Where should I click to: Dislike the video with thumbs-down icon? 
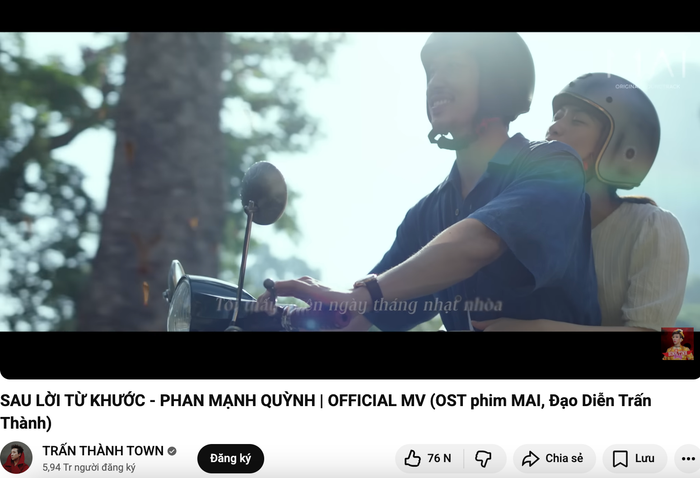(x=483, y=458)
